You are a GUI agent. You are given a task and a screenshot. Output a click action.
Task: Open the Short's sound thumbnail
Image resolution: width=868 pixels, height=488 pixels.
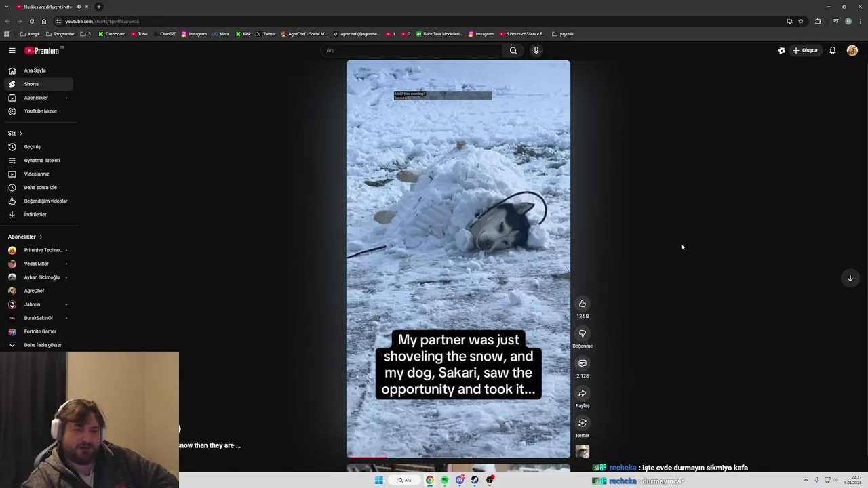[583, 451]
